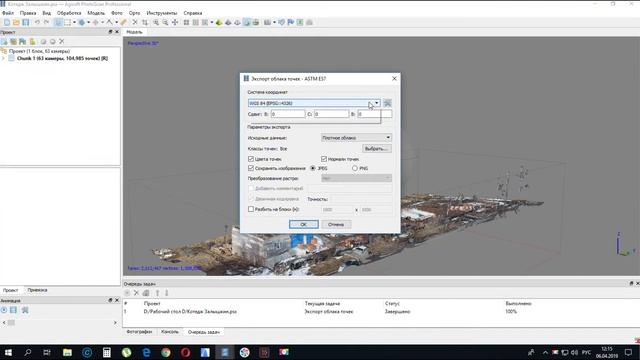Create a new project with New icon
Viewport: 640px width, 360px height.
point(7,22)
